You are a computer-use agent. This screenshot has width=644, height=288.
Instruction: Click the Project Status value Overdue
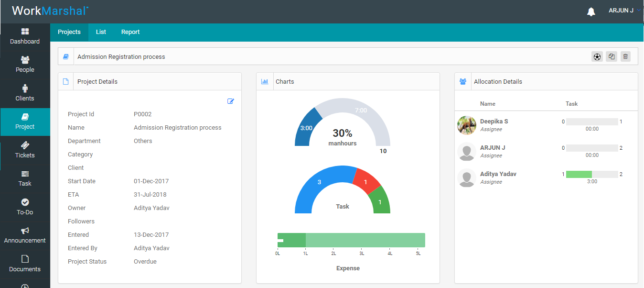pyautogui.click(x=145, y=262)
